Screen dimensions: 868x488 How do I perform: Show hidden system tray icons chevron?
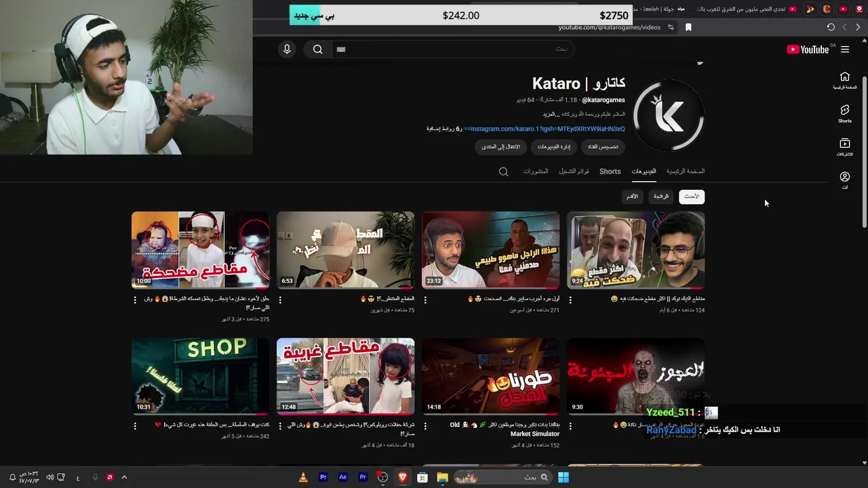(x=124, y=477)
